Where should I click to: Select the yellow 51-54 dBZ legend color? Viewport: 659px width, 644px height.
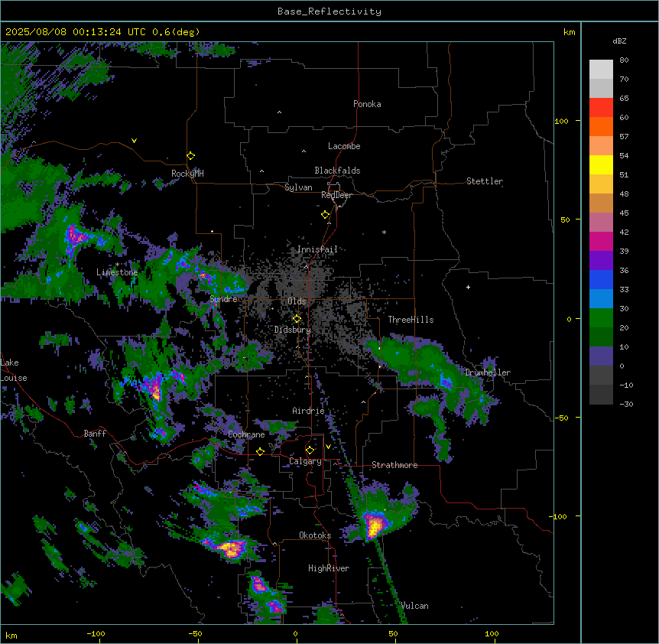(x=601, y=164)
